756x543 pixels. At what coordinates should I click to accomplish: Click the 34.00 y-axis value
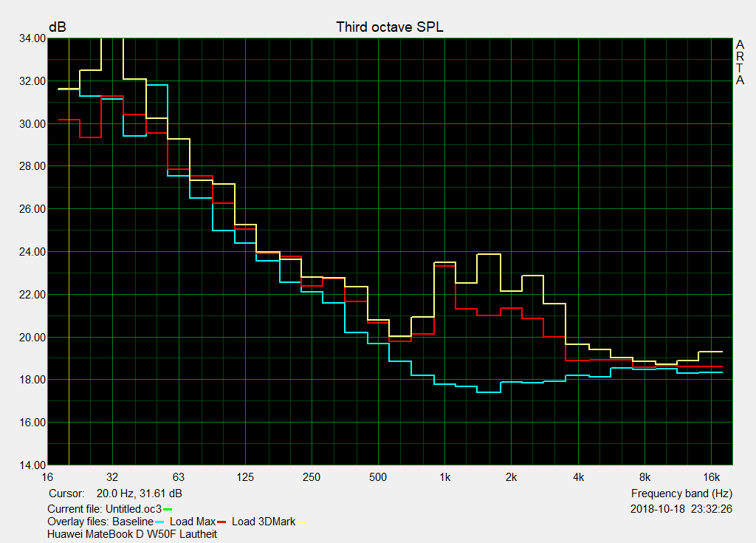pyautogui.click(x=32, y=38)
